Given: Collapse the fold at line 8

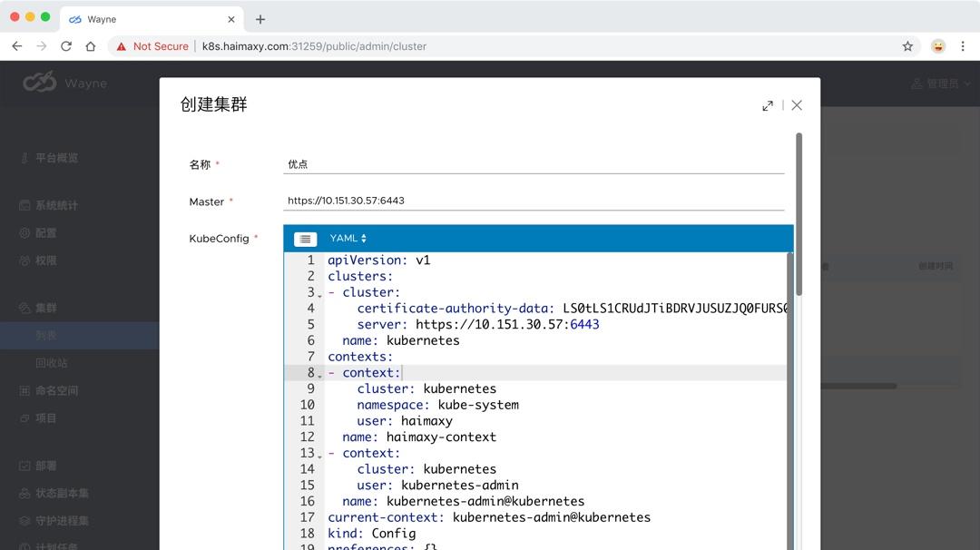Looking at the screenshot, I should (x=319, y=376).
